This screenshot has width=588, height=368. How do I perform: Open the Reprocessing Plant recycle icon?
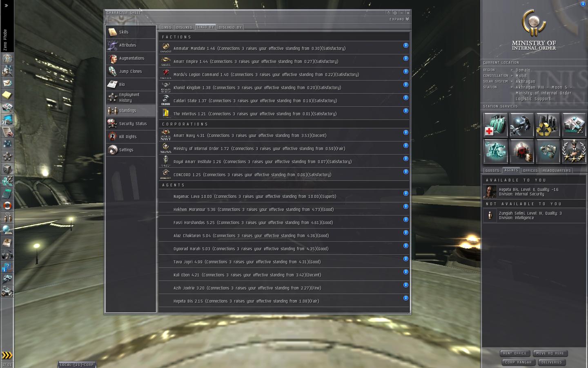[x=548, y=125]
